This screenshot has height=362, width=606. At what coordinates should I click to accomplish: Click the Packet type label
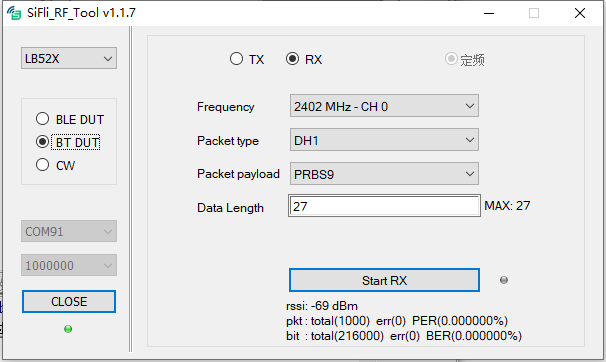click(228, 141)
